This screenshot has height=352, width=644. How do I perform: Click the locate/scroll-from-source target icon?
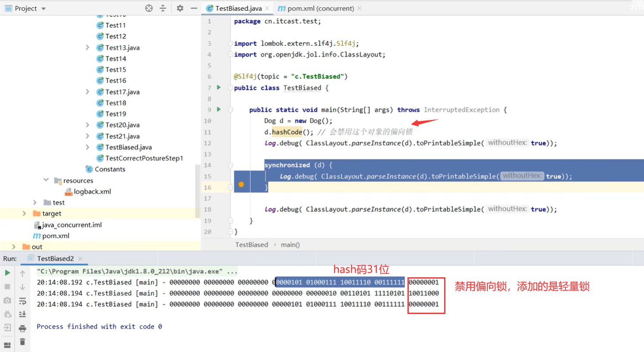pyautogui.click(x=149, y=8)
